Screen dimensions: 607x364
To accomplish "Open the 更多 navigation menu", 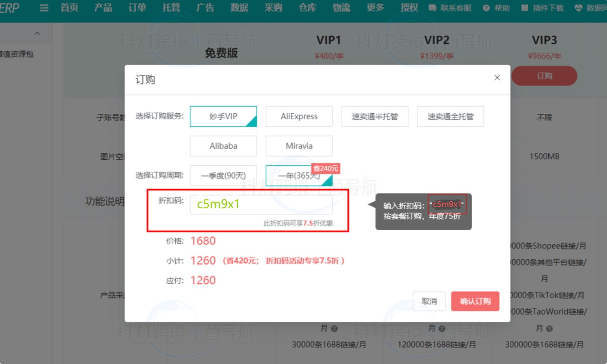I will [x=374, y=8].
